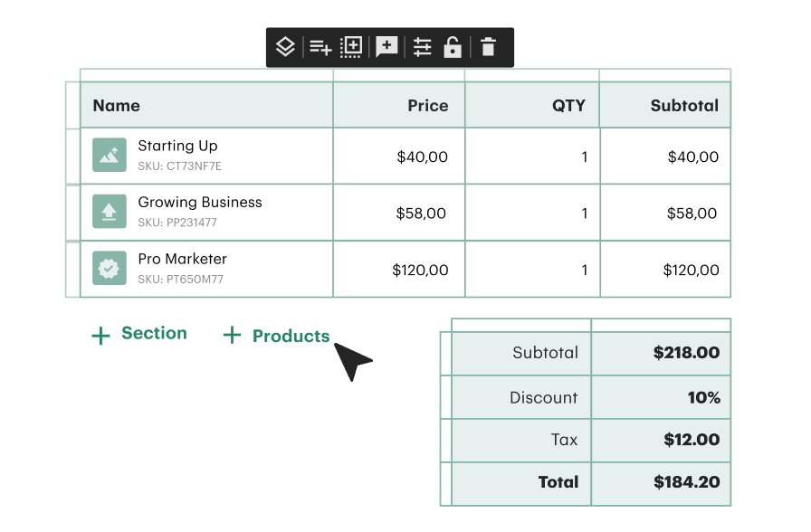Select the Price column header
The height and width of the screenshot is (532, 811).
tap(427, 105)
